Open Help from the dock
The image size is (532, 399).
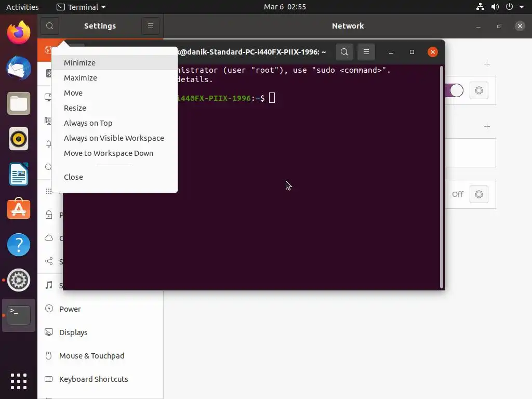(19, 245)
